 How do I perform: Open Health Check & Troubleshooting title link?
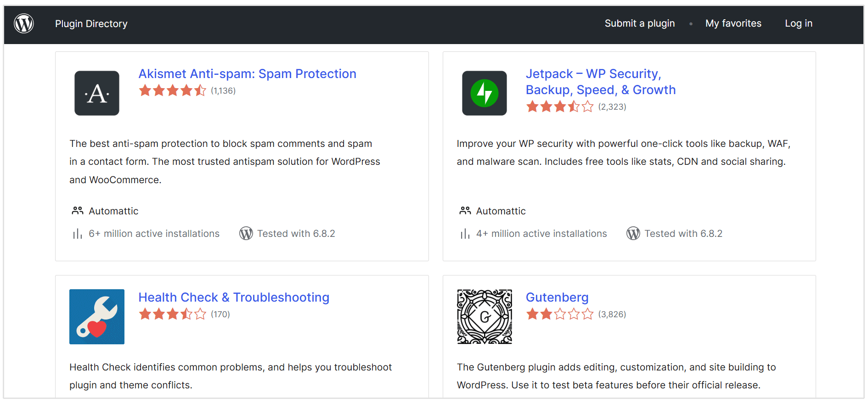tap(234, 297)
